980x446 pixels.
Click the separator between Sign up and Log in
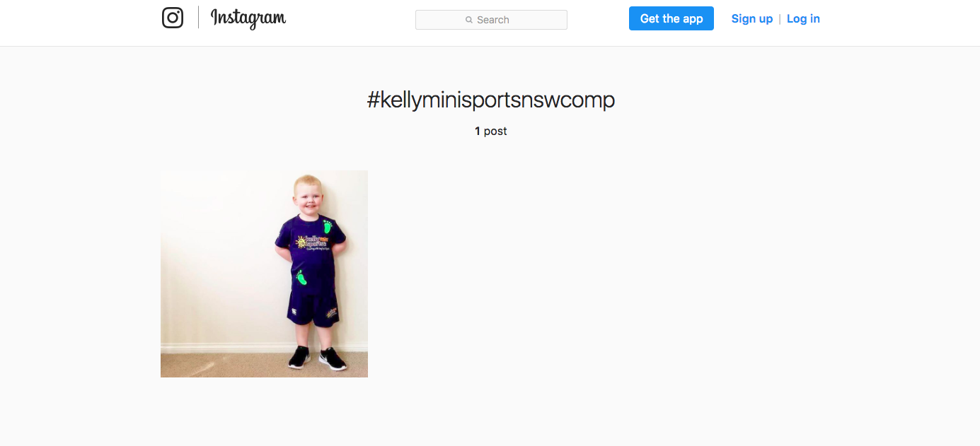click(780, 19)
